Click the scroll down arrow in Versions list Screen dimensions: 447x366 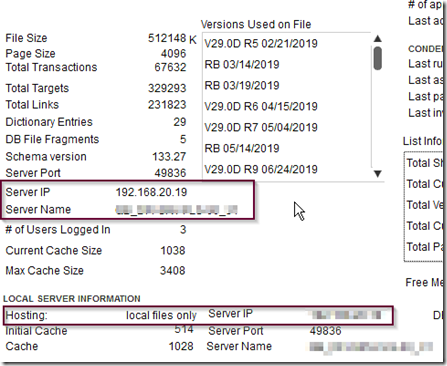(377, 174)
